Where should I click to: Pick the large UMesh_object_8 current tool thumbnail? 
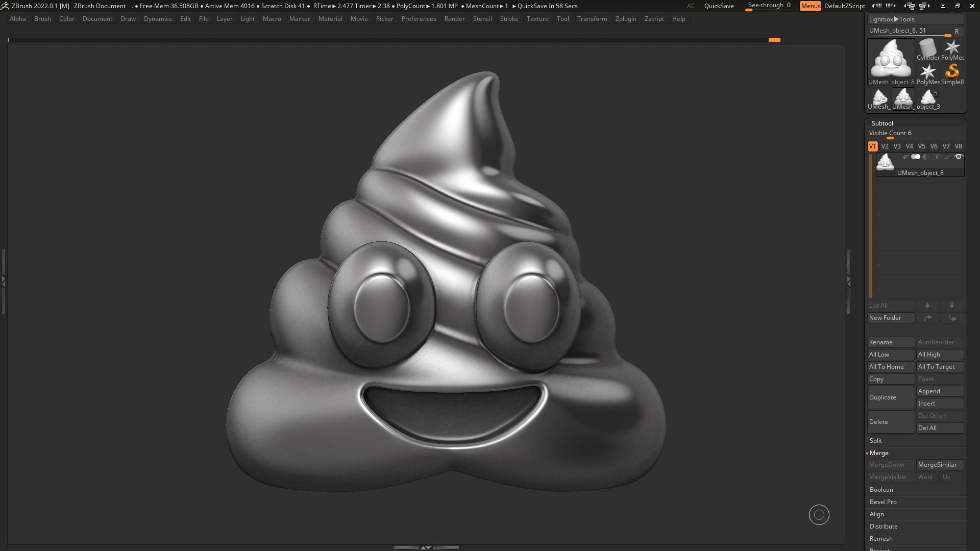click(891, 62)
